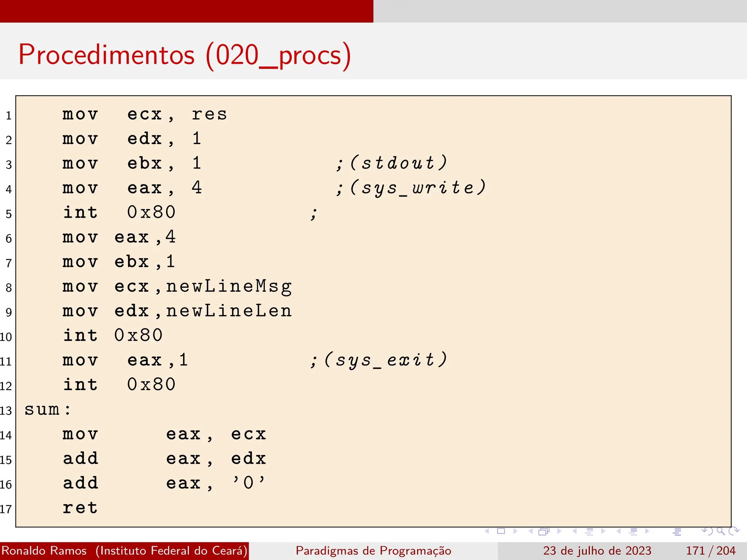Viewport: 747px width, 560px height.
Task: Click the ';(stdout)' comment
Action: [391, 163]
